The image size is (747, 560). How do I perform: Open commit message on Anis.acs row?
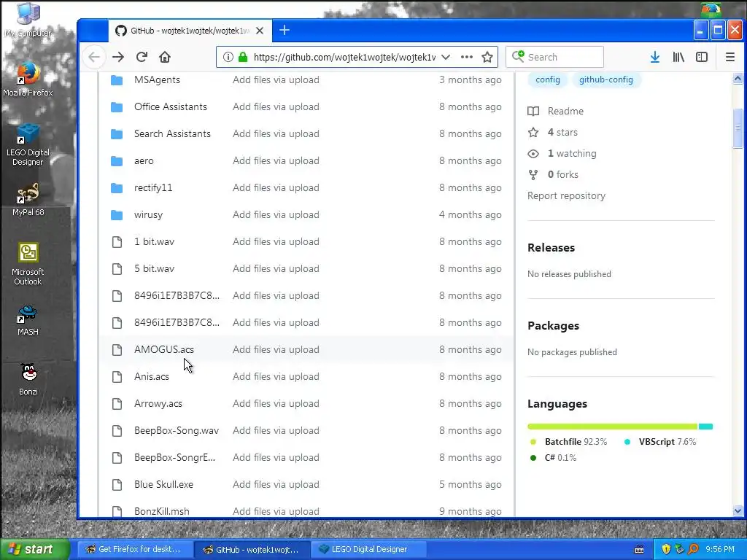276,377
